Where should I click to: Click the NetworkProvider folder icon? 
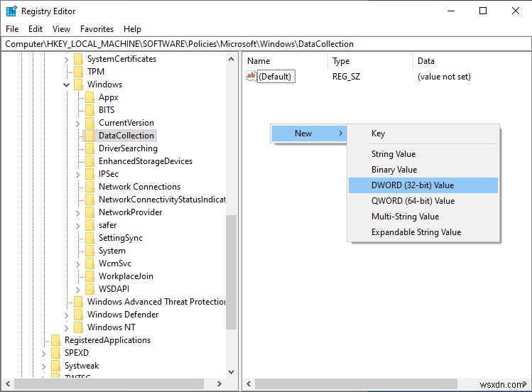90,212
